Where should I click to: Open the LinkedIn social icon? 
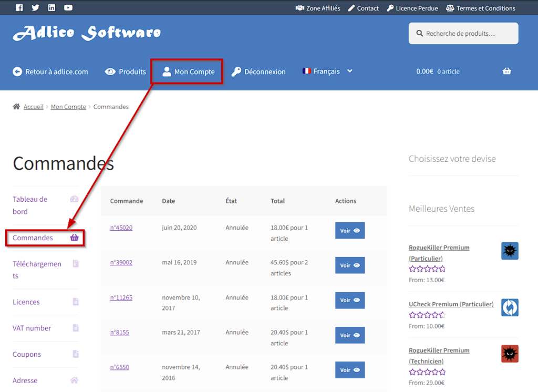pos(51,8)
